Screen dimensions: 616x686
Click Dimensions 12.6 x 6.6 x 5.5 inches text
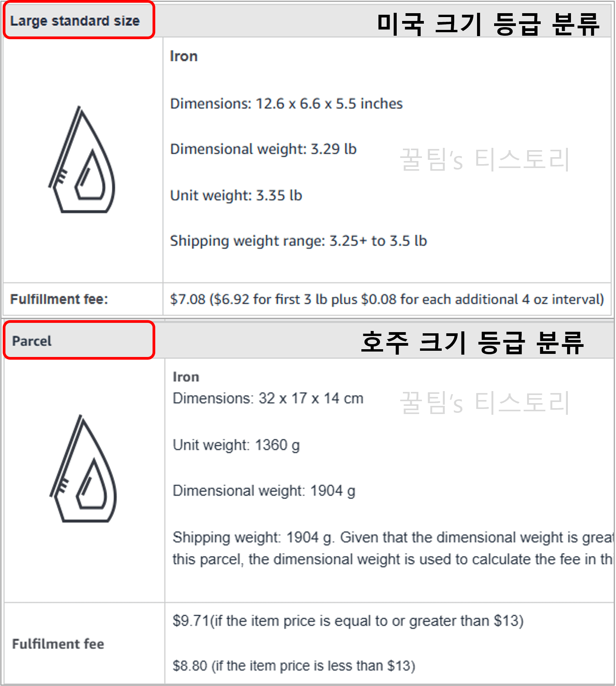[x=286, y=104]
